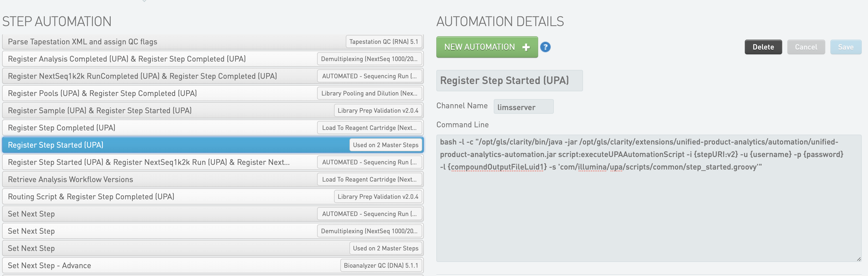The image size is (868, 276).
Task: Click the Cancel button
Action: pyautogui.click(x=806, y=47)
